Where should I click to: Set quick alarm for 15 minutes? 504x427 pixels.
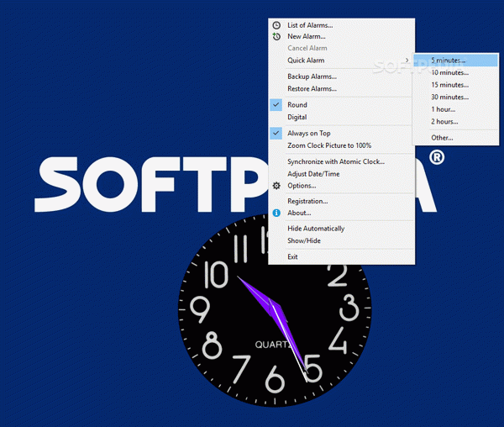pyautogui.click(x=449, y=85)
